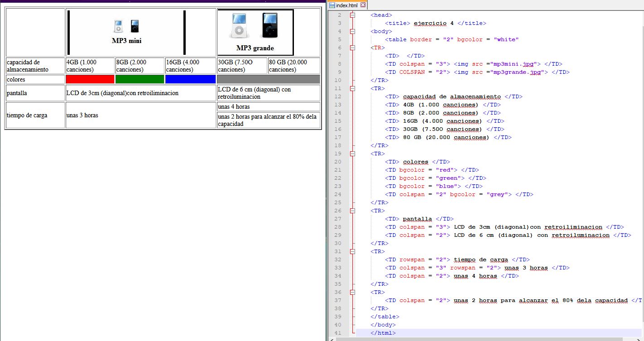The height and width of the screenshot is (341, 644).
Task: Fold the tiempo de carga TR on line 31
Action: pyautogui.click(x=352, y=251)
